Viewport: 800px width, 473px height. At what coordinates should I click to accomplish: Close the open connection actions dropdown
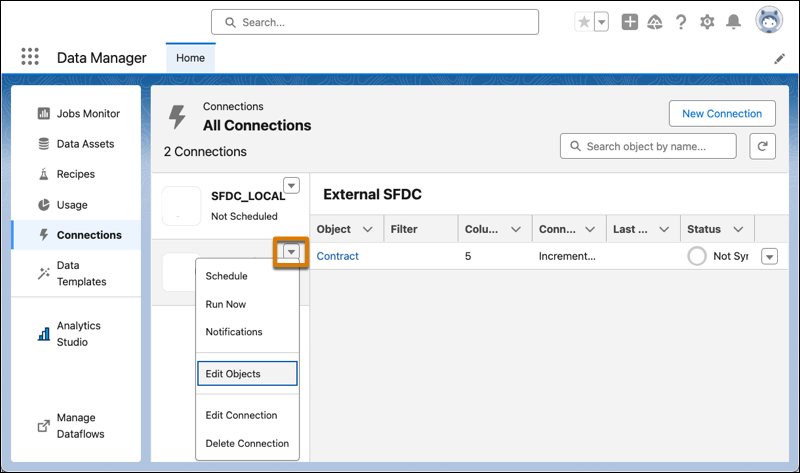point(291,252)
